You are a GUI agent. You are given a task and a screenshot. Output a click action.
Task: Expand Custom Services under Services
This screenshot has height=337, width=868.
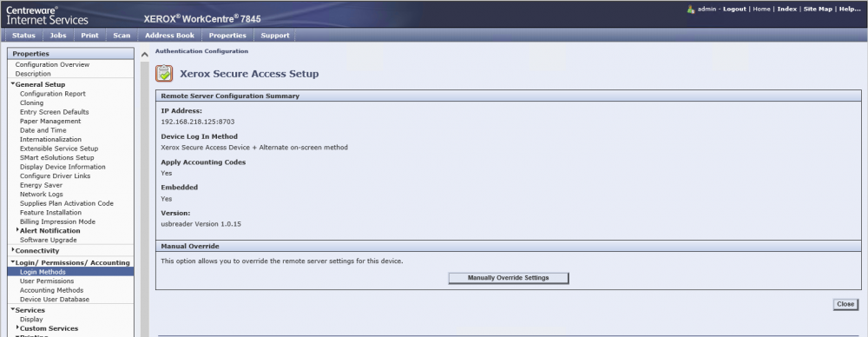17,327
